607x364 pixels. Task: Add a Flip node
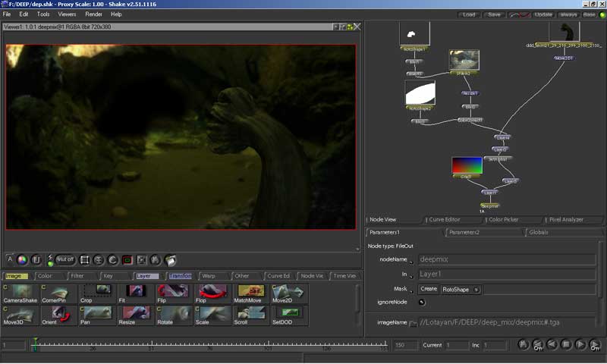click(174, 294)
